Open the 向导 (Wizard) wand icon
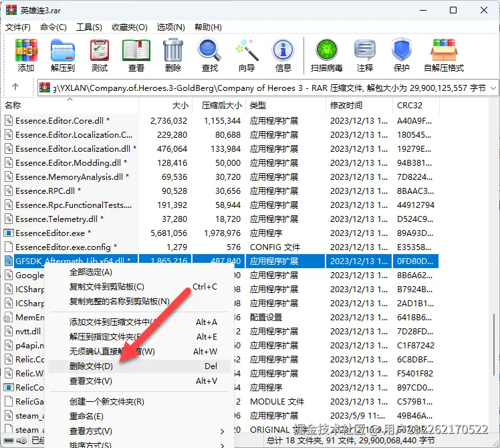Viewport: 500px width, 448px height. pos(247,50)
